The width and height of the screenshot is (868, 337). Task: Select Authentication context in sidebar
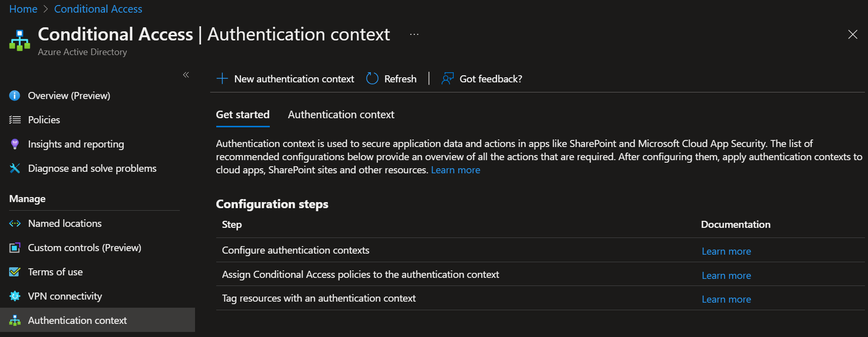point(98,320)
